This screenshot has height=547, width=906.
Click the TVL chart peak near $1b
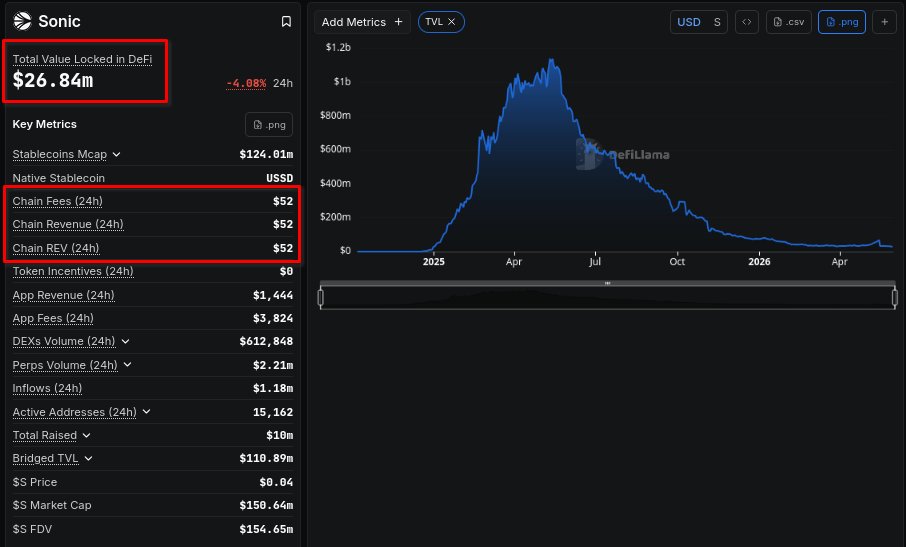coord(552,60)
